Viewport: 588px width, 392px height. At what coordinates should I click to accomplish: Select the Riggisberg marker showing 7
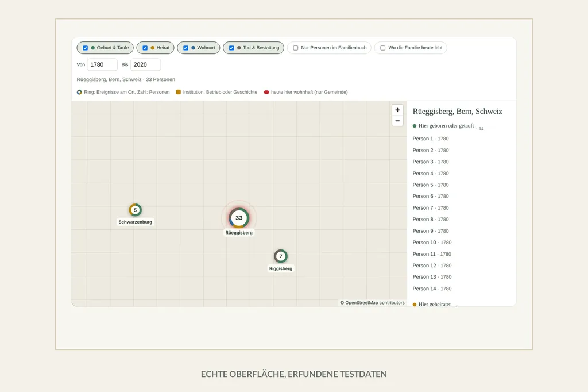[280, 256]
